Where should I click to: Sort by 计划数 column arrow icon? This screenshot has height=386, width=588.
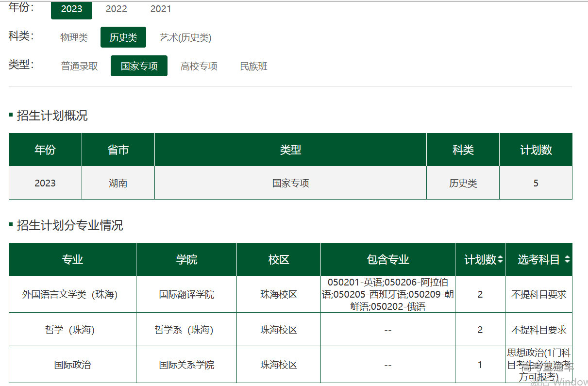click(500, 260)
